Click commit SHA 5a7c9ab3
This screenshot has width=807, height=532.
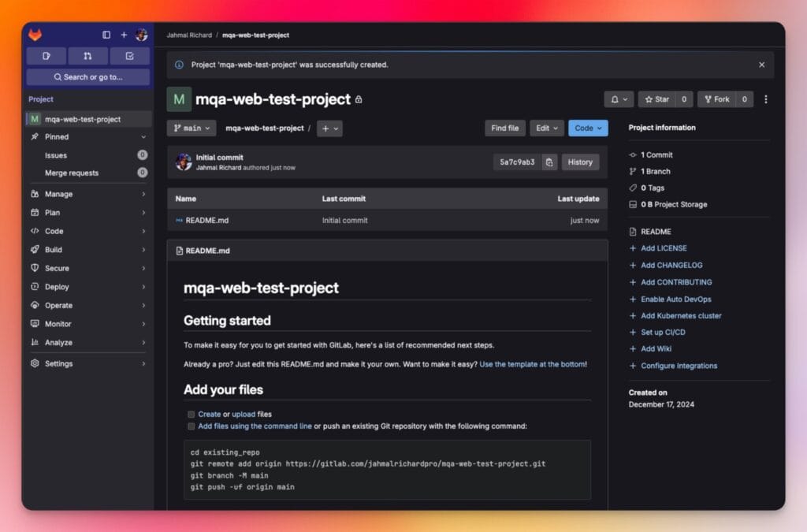pyautogui.click(x=517, y=162)
